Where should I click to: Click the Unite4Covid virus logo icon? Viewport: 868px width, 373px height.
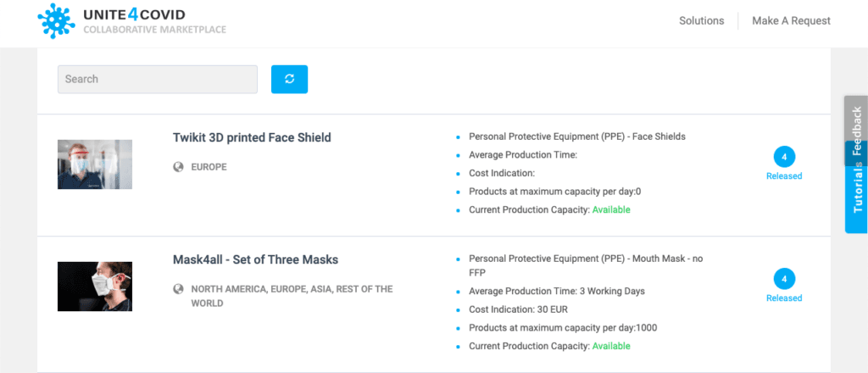tap(57, 21)
